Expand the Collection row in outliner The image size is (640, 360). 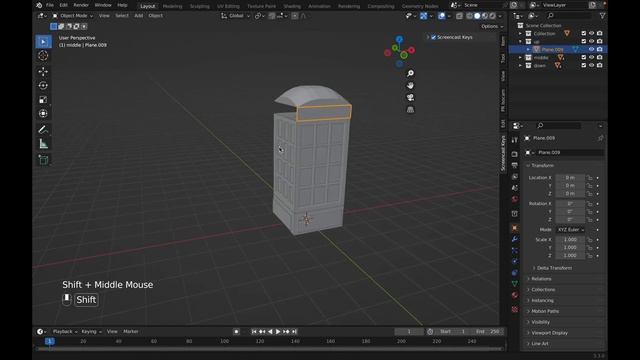[520, 33]
